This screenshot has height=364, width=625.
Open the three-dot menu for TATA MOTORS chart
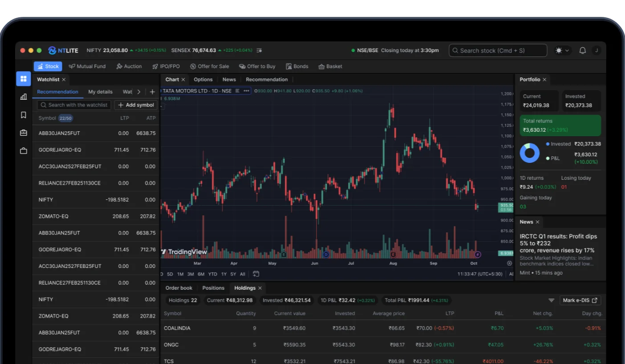tap(246, 91)
